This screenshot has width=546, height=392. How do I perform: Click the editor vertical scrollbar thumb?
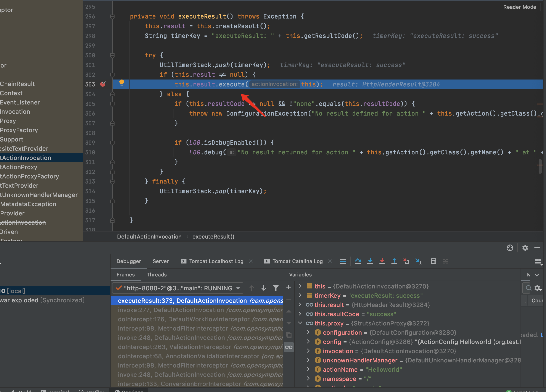pos(540,166)
